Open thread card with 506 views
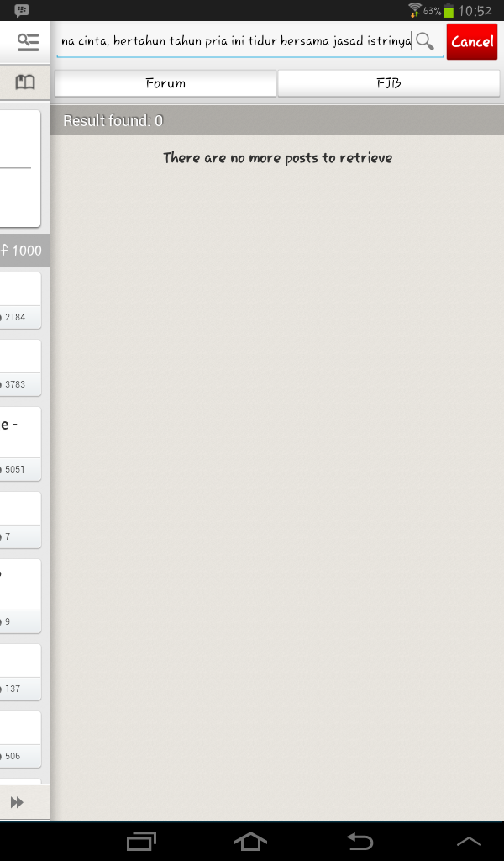 pyautogui.click(x=20, y=740)
